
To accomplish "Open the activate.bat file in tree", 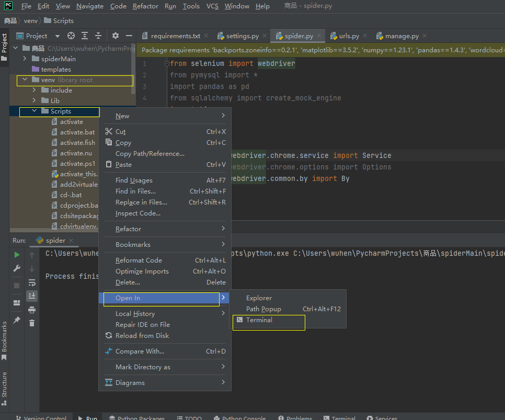I will click(x=77, y=132).
